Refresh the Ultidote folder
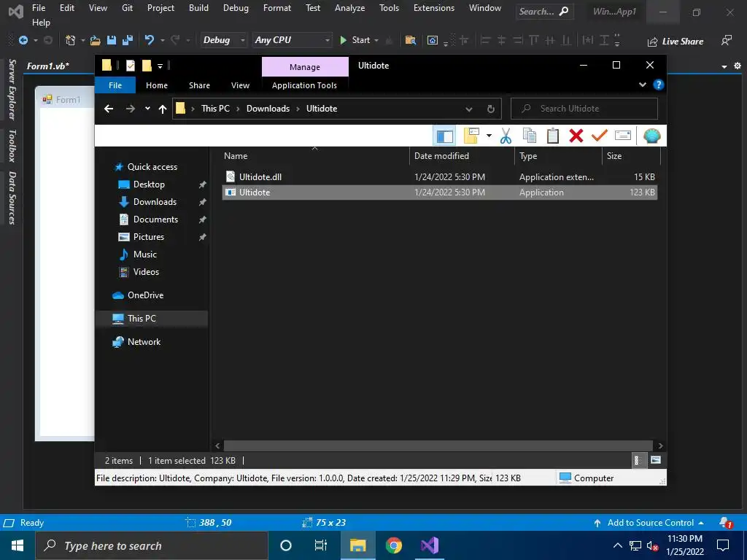This screenshot has width=747, height=560. 491,109
